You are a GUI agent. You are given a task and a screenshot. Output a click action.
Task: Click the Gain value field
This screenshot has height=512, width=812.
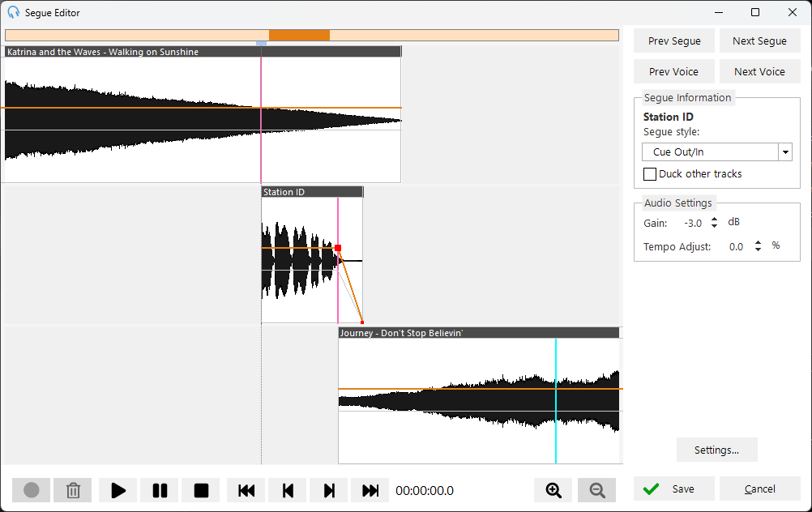(693, 223)
